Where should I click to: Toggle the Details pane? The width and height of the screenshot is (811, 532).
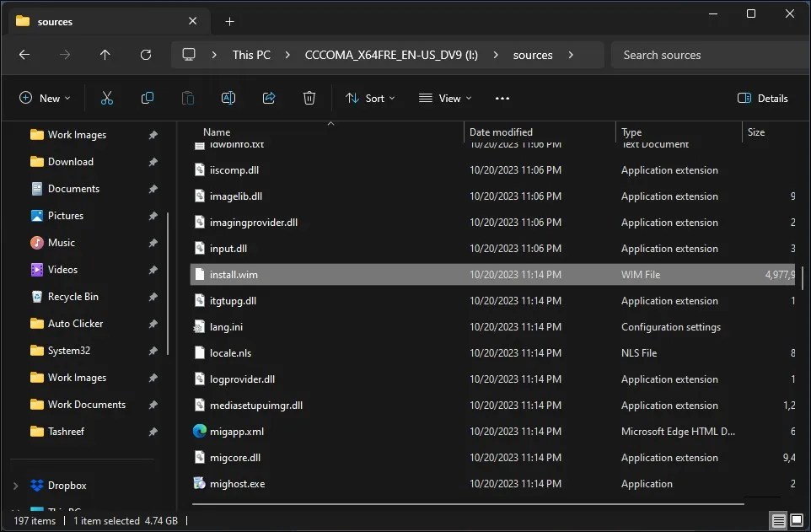tap(762, 98)
